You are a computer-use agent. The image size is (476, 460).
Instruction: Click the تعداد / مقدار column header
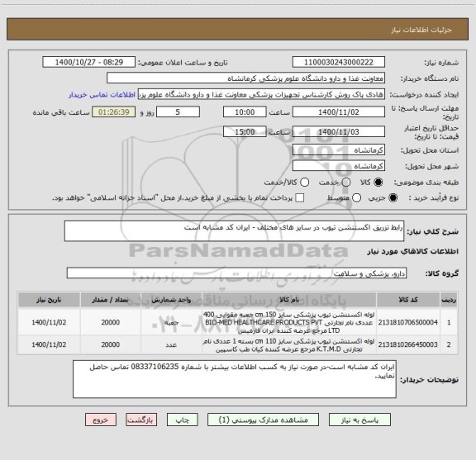coord(111,300)
